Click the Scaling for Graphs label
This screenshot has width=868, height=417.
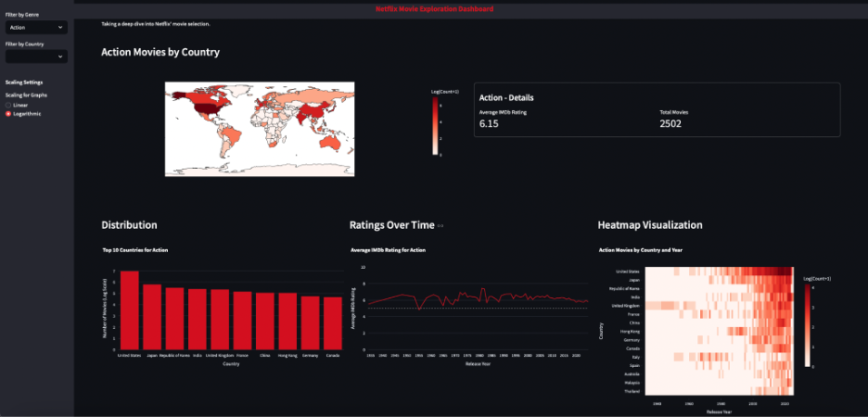[26, 95]
